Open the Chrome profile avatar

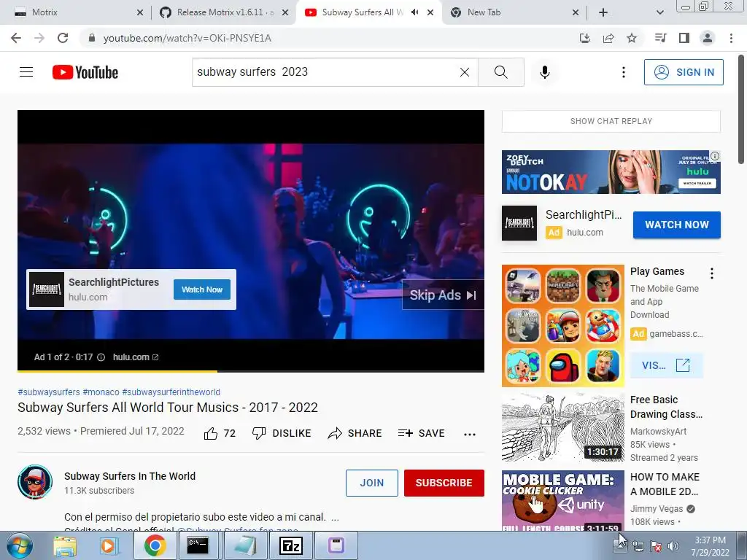[x=708, y=38]
